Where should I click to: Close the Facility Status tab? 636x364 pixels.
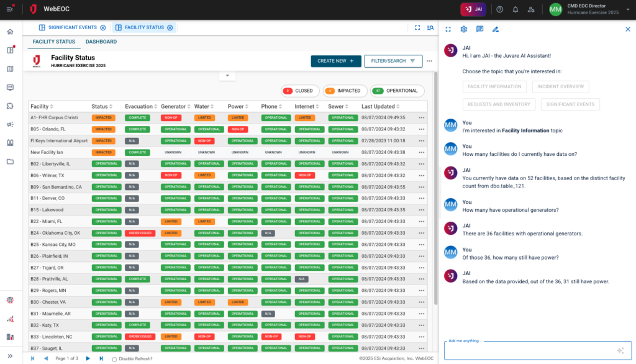170,27
